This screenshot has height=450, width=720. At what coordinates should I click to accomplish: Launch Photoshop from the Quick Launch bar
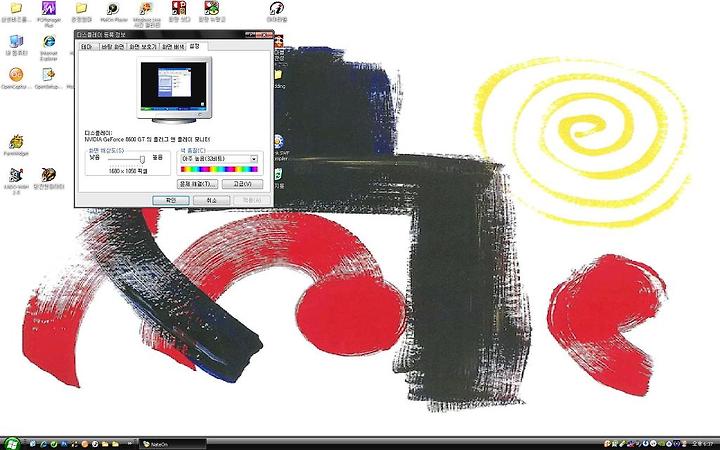64,444
